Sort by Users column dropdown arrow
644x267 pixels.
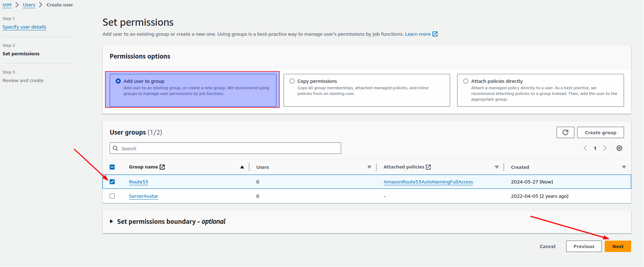point(369,167)
